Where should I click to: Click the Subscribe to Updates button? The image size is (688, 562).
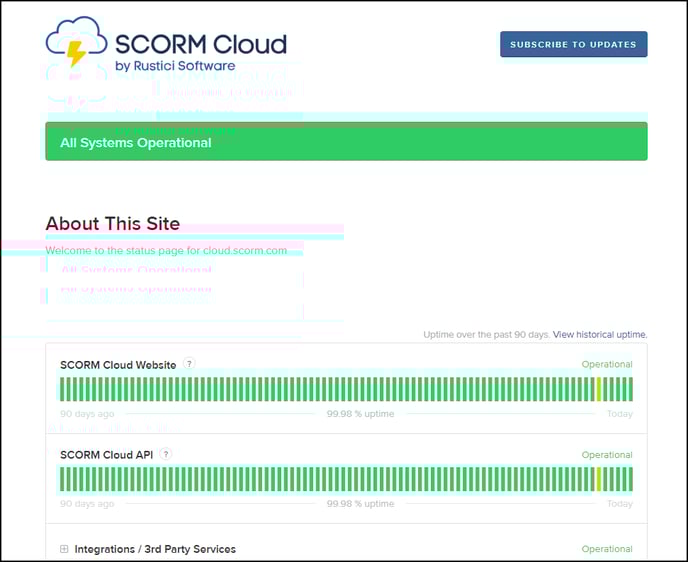click(573, 44)
